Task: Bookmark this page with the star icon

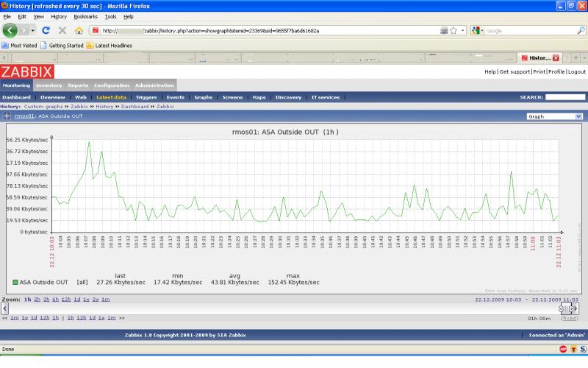Action: coord(453,31)
